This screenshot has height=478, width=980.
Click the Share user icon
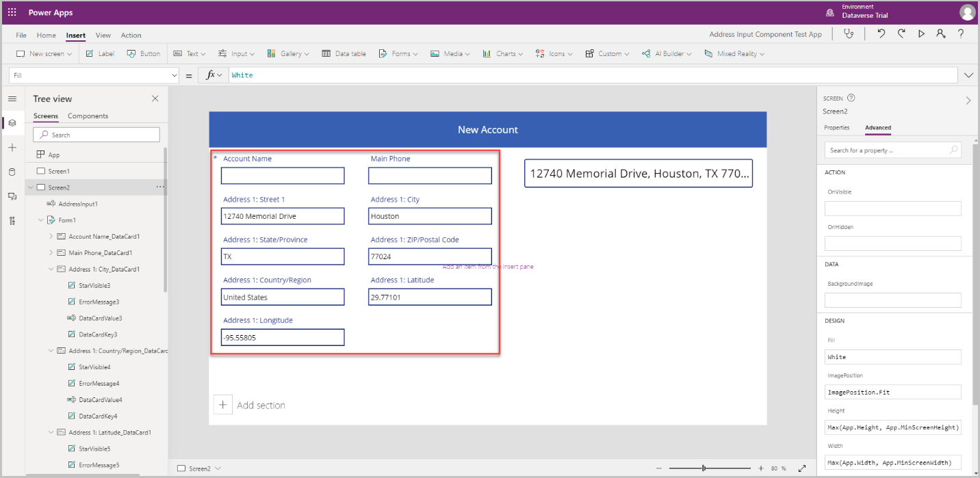pos(941,34)
